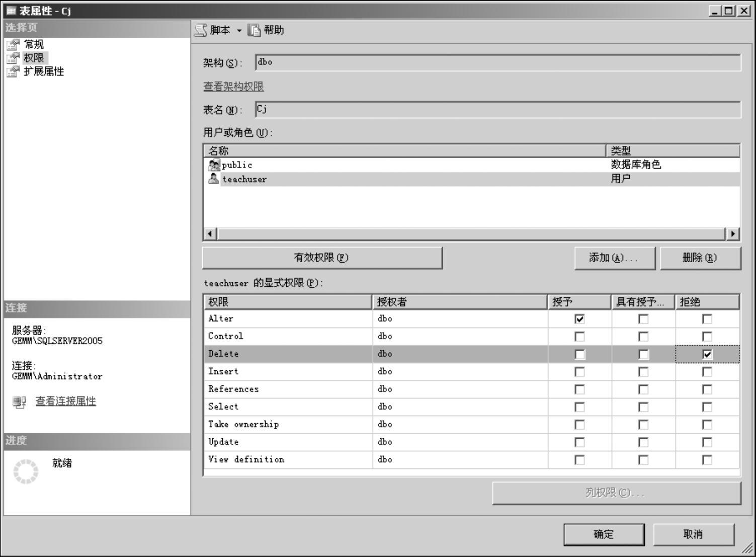Click the 添加 button
Viewport: 756px width, 557px height.
(x=615, y=258)
